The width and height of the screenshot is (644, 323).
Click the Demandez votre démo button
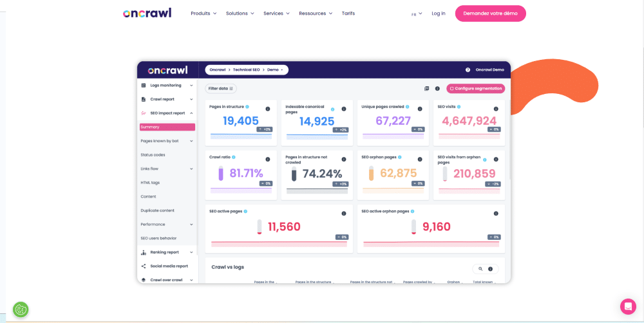[490, 13]
